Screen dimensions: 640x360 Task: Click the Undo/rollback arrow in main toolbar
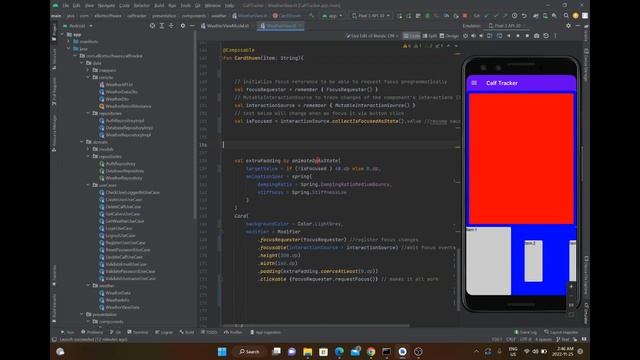(524, 16)
